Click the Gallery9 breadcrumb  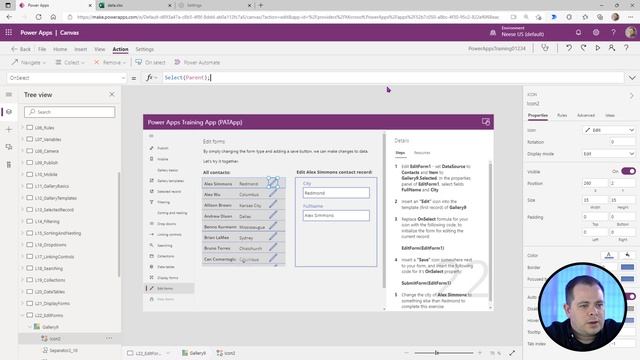coord(194,353)
